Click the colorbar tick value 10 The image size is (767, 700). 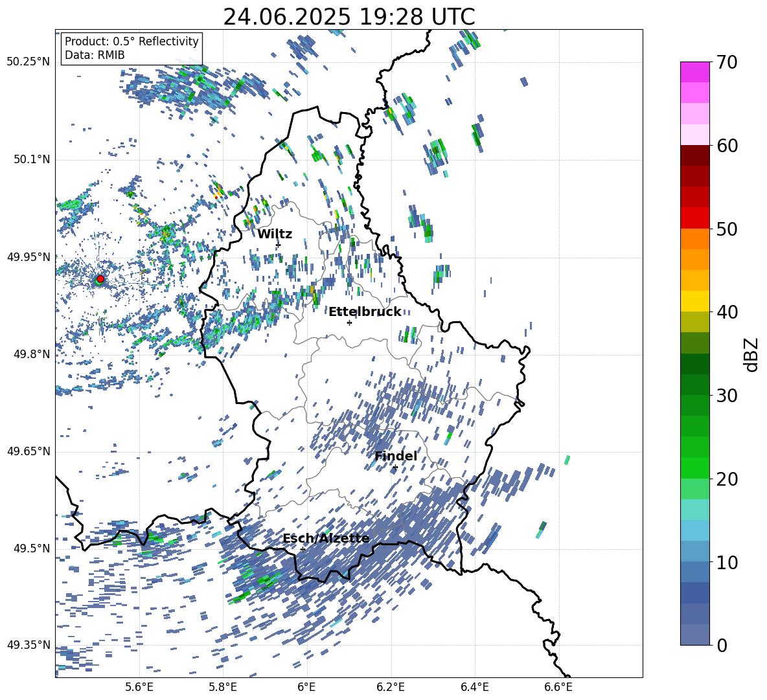click(x=727, y=562)
